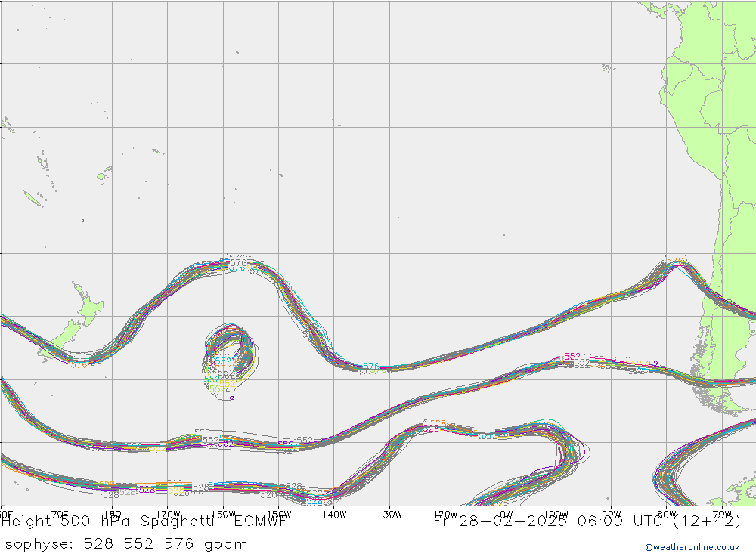Click the 'Height 500 hPa Spaghetti ECMWF' title
This screenshot has height=554, width=756.
[144, 522]
